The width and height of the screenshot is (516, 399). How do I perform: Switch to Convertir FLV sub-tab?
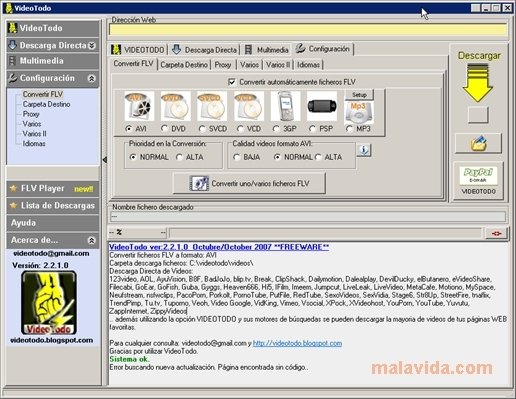[134, 64]
